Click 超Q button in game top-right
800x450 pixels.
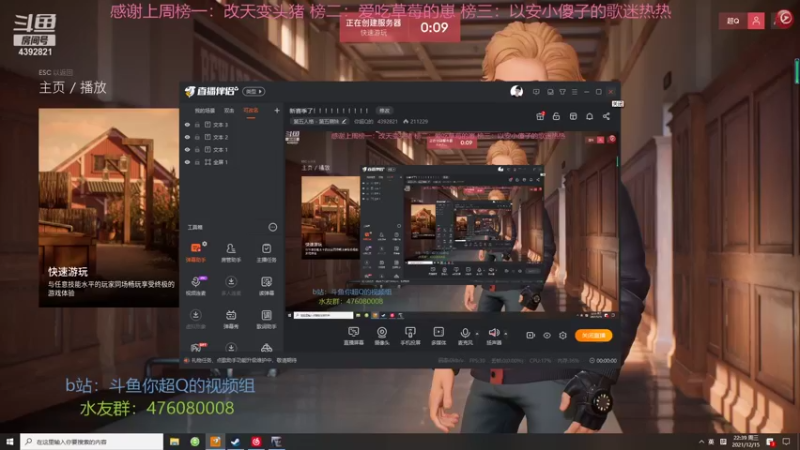pyautogui.click(x=733, y=21)
